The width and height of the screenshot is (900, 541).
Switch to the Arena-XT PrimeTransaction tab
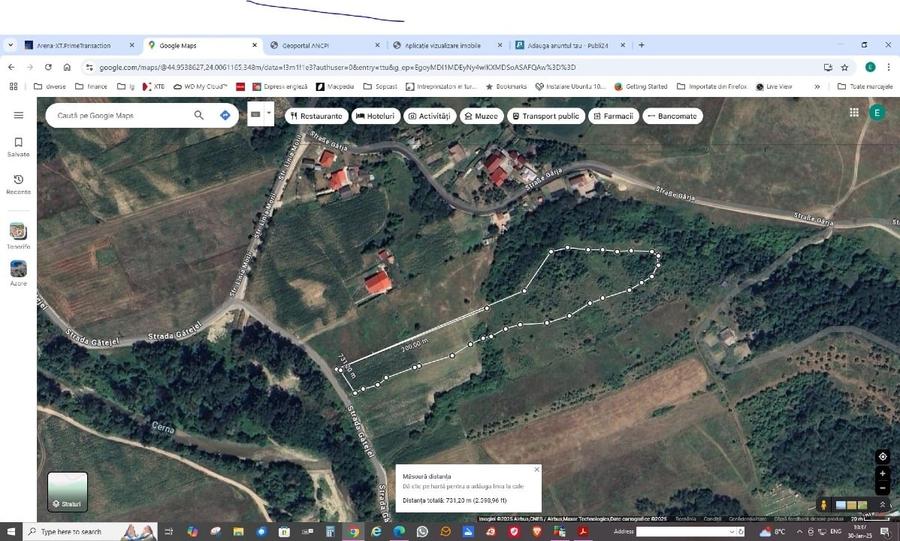coord(79,45)
